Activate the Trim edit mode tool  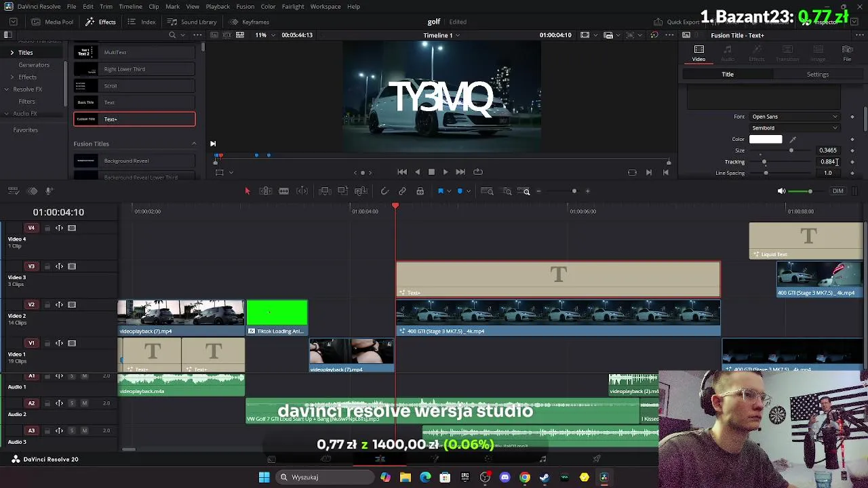pyautogui.click(x=265, y=191)
